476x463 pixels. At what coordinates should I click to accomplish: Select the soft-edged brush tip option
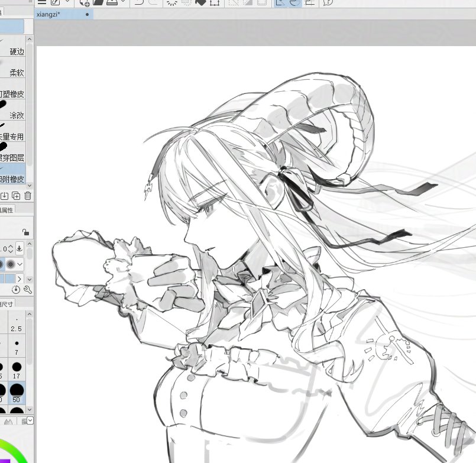click(10, 264)
